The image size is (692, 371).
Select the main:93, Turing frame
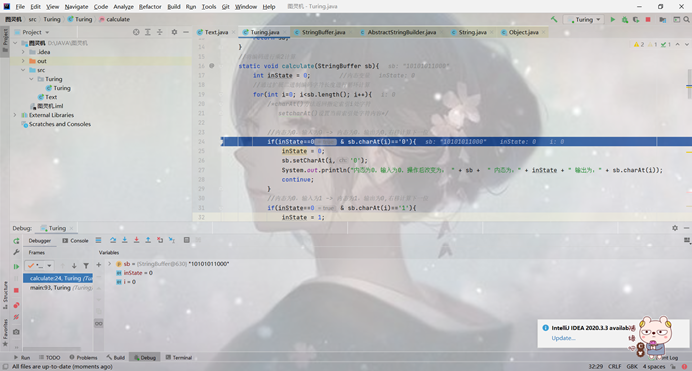coord(58,288)
